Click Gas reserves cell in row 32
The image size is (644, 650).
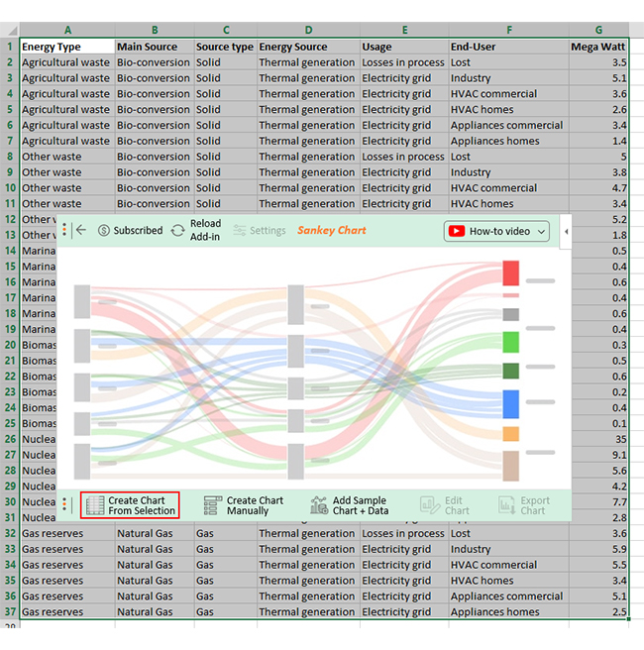click(x=67, y=533)
